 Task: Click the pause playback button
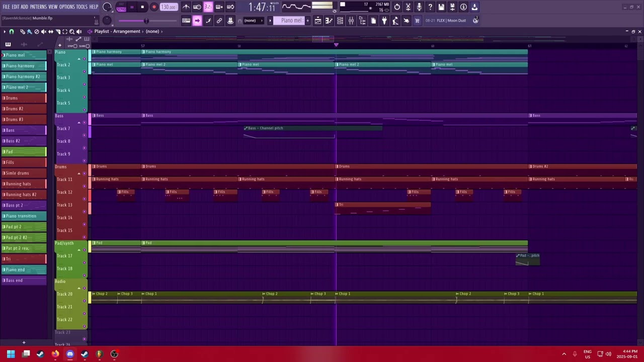[132, 7]
